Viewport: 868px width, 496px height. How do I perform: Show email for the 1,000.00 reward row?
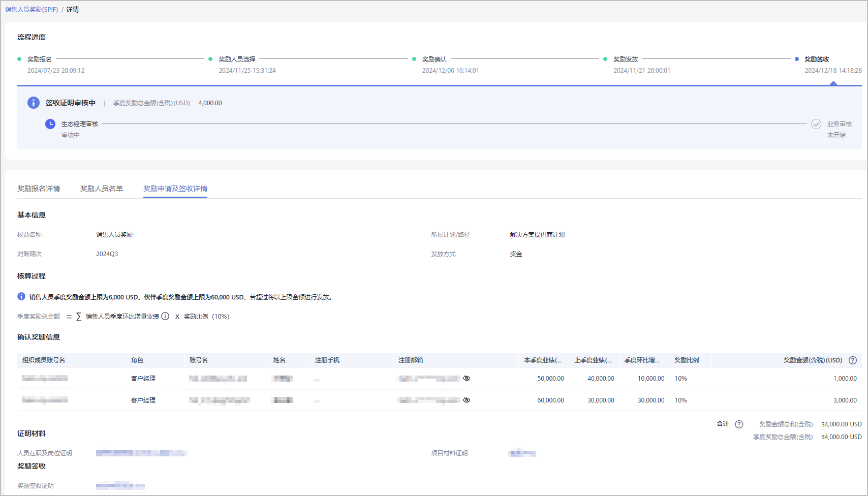pyautogui.click(x=467, y=378)
